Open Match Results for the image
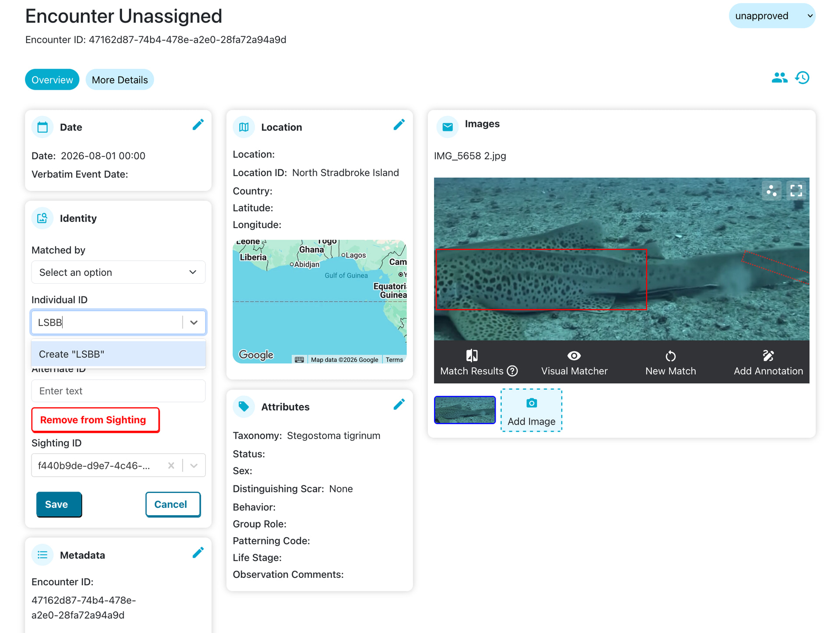840x633 pixels. click(x=472, y=362)
